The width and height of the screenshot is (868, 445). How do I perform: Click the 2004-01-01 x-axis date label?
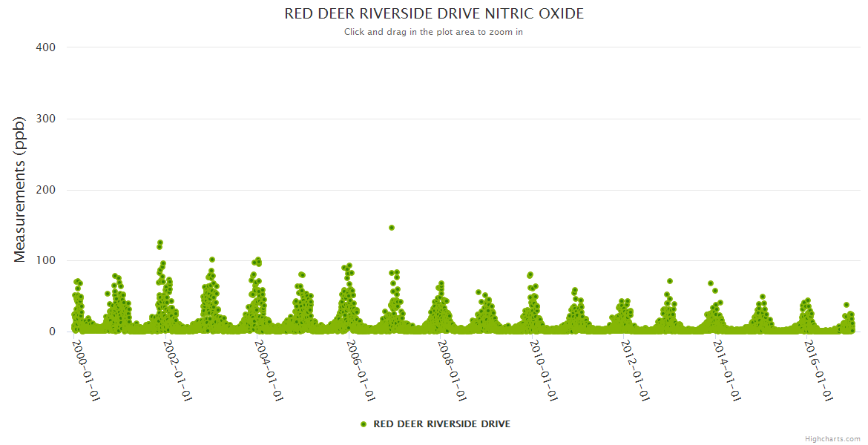pos(270,370)
